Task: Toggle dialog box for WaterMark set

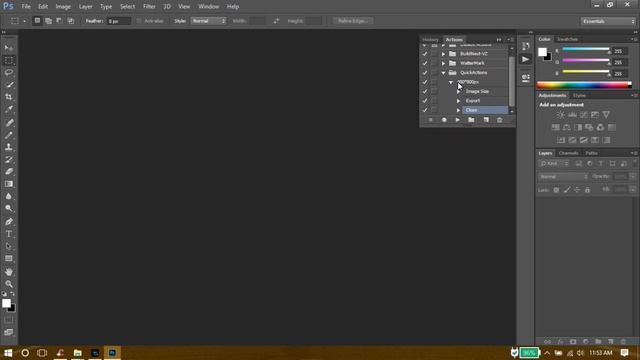Action: (x=434, y=63)
